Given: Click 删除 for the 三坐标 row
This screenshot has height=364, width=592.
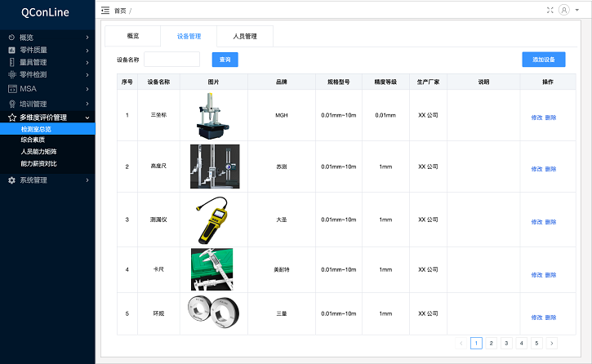Looking at the screenshot, I should 550,118.
